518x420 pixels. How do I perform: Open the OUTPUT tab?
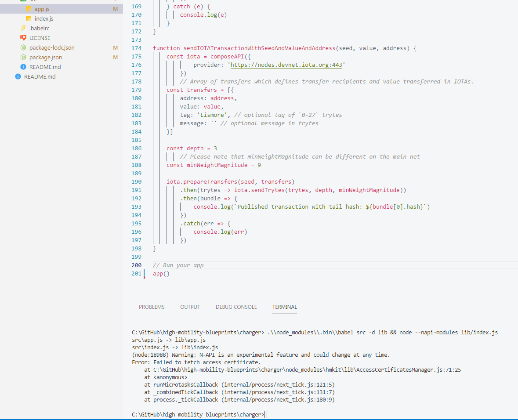(x=190, y=307)
